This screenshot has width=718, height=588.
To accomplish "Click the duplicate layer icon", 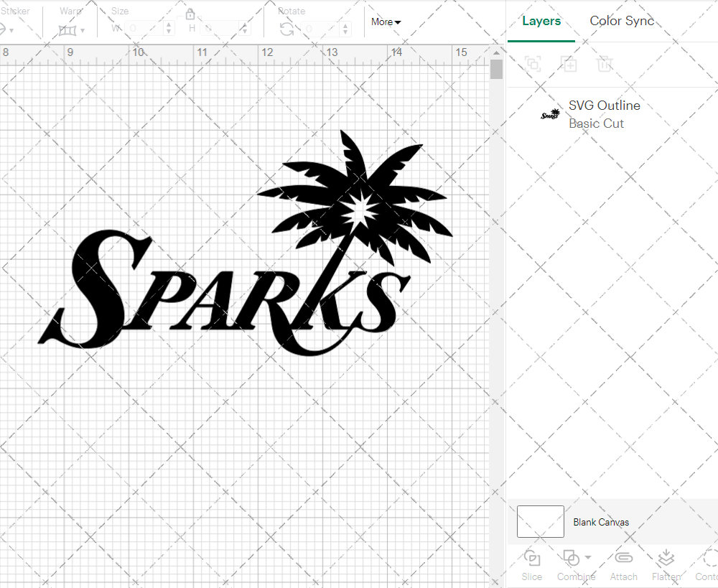I will [569, 64].
